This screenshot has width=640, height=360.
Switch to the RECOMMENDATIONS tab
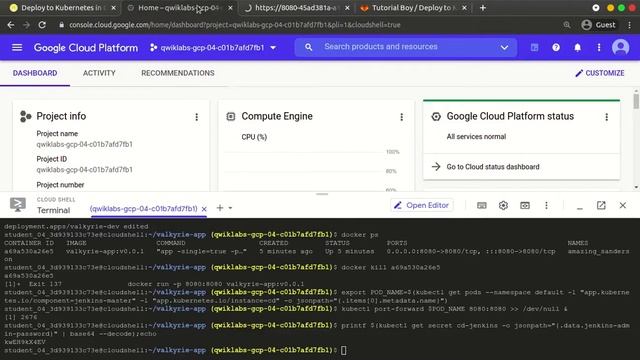click(x=178, y=73)
